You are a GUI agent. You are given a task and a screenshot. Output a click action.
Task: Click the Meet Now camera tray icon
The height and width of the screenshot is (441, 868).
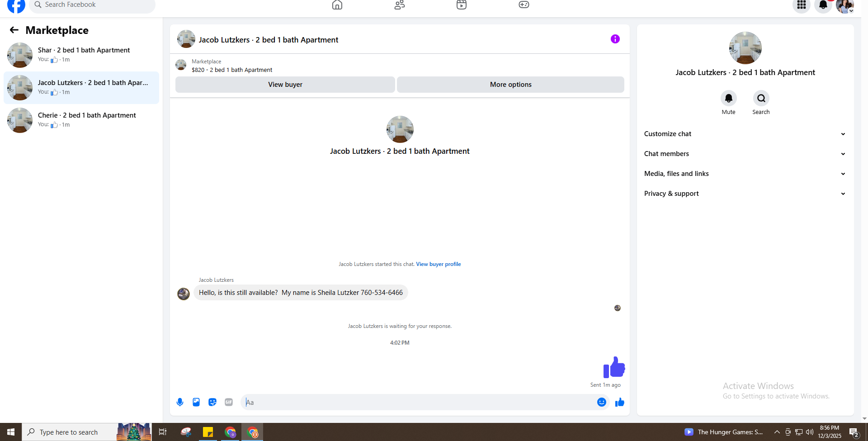point(788,432)
